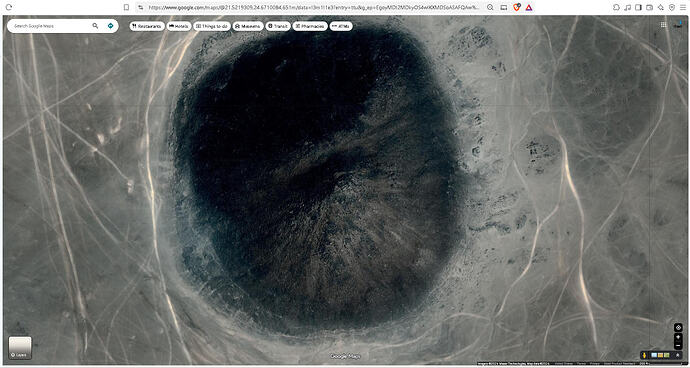Click the blue imagery thumbnail beside Pegman
This screenshot has height=368, width=690.
(x=654, y=355)
